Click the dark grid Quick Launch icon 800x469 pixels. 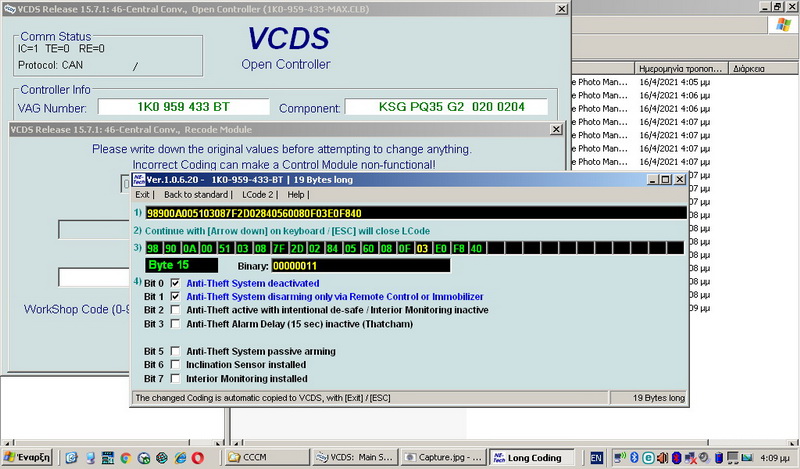[108, 458]
